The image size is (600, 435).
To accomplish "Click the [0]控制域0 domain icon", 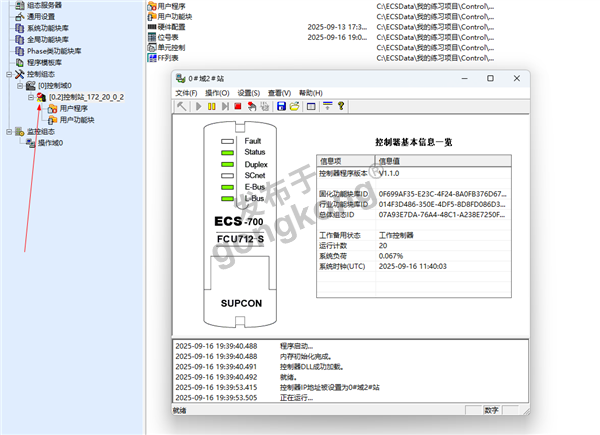I will (x=31, y=86).
